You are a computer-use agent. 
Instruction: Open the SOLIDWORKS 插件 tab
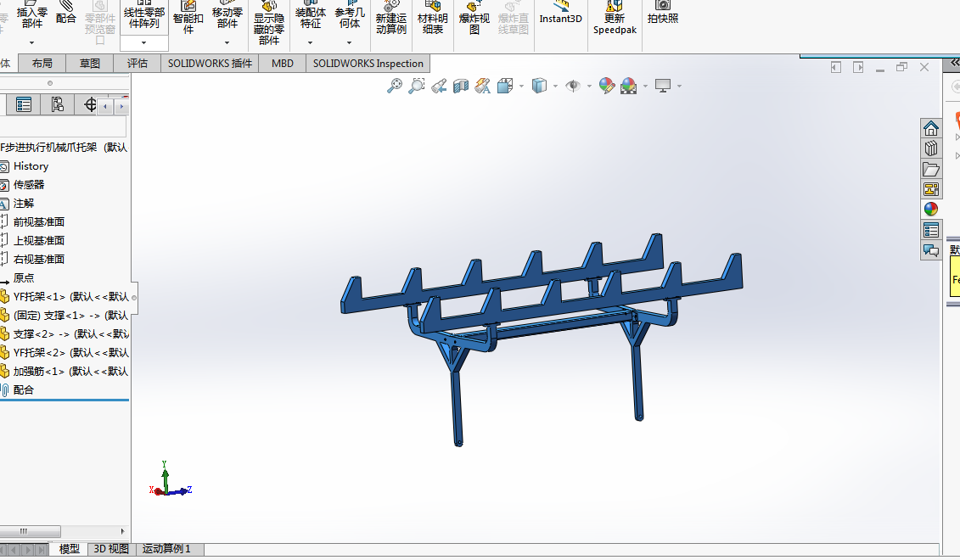point(210,63)
